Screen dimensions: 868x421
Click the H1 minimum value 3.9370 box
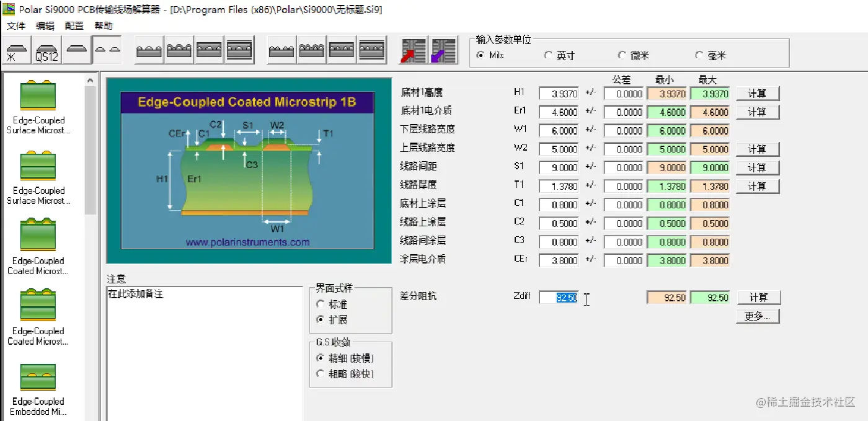(x=666, y=94)
